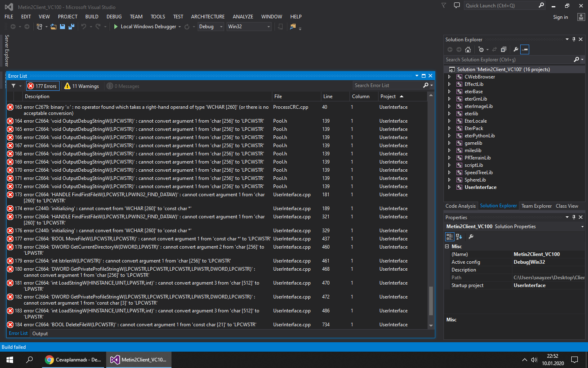Collapse the Misc category in Properties
The height and width of the screenshot is (368, 588).
pos(447,247)
